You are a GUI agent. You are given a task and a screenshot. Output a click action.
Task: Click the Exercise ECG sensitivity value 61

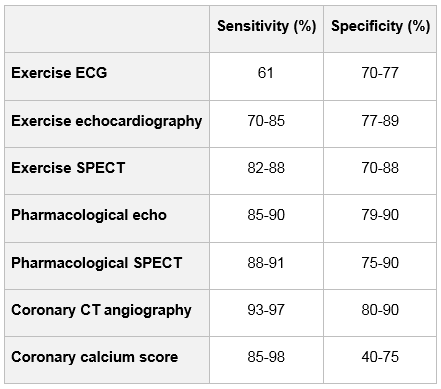266,73
